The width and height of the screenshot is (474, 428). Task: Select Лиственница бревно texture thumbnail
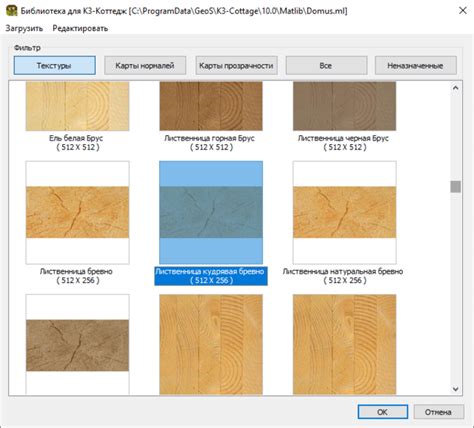coord(77,213)
